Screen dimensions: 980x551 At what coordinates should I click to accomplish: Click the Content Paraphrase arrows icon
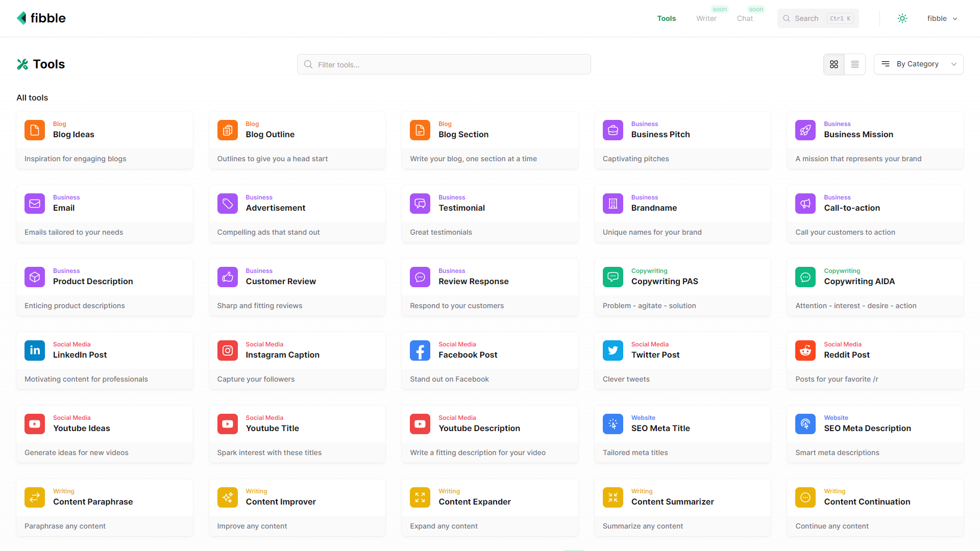(x=35, y=497)
